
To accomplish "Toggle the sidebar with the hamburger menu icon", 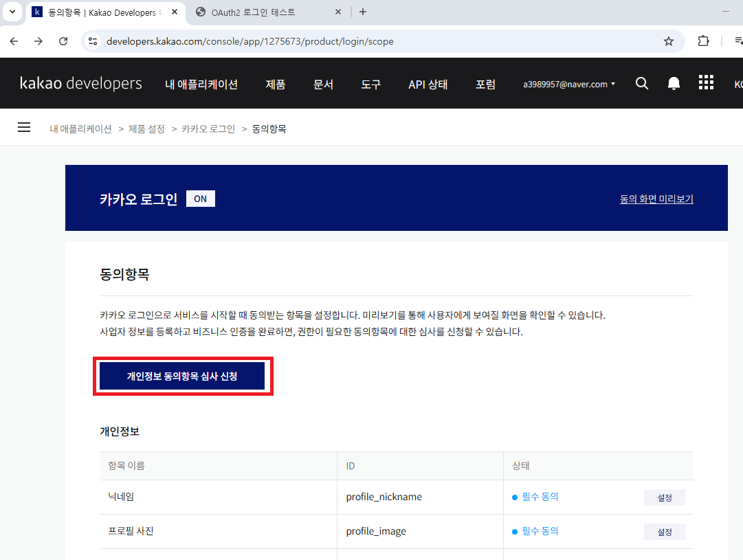I will tap(24, 127).
